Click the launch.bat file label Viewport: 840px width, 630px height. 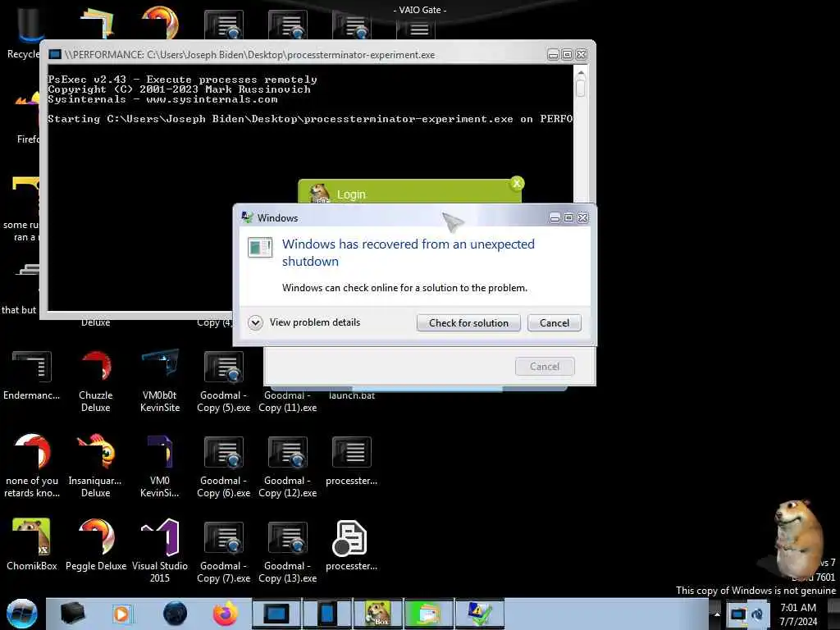click(351, 396)
